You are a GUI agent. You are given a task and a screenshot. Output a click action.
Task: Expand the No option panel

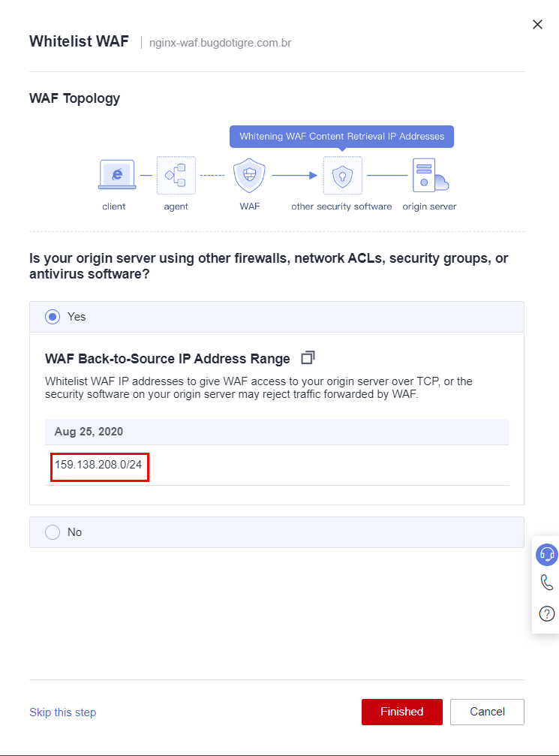click(276, 532)
